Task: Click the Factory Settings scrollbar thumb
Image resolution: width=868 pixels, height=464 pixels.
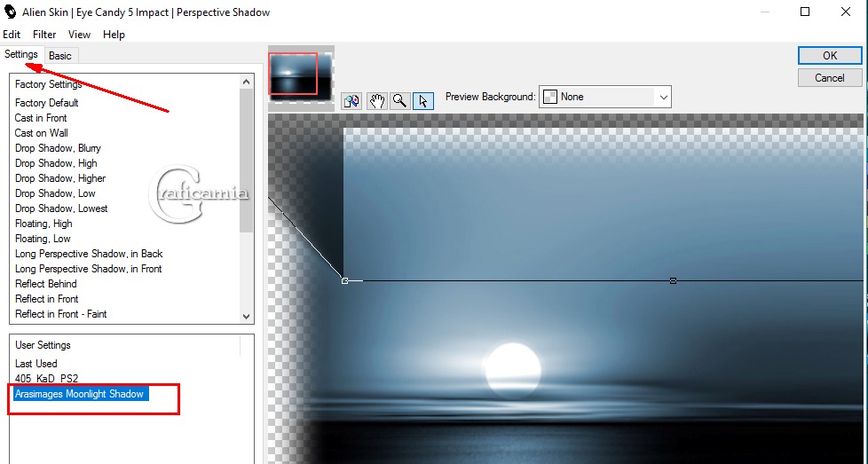Action: point(247,161)
